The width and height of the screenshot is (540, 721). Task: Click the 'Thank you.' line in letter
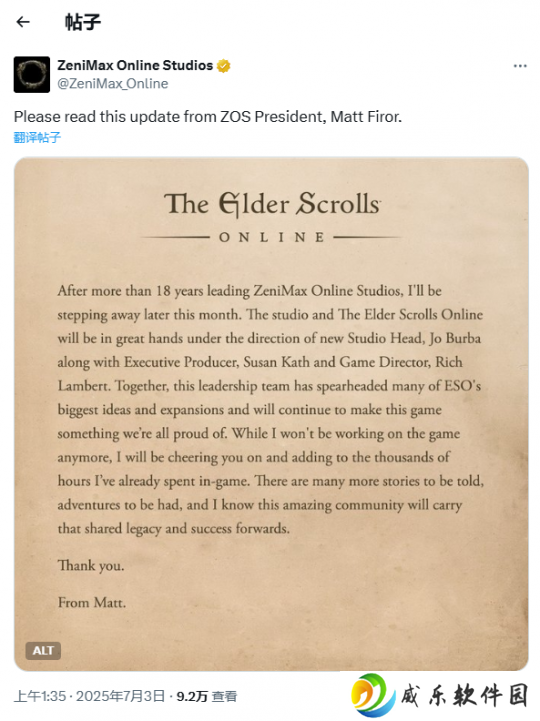click(x=91, y=565)
